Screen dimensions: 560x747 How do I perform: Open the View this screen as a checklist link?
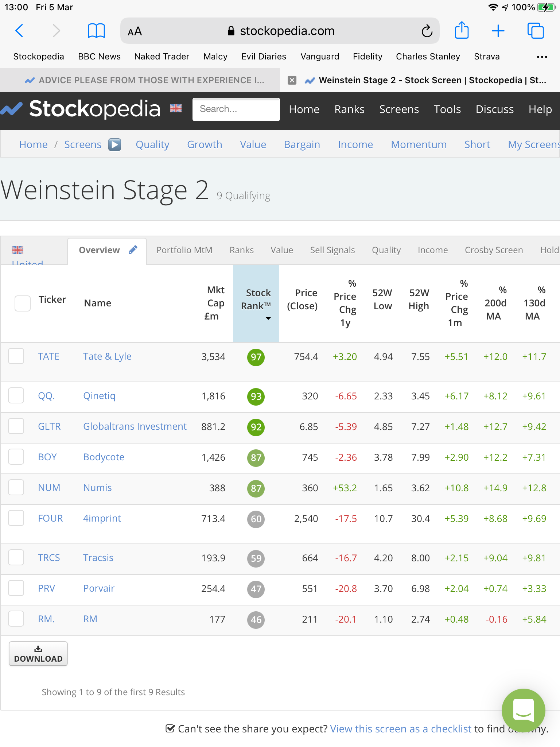401,729
